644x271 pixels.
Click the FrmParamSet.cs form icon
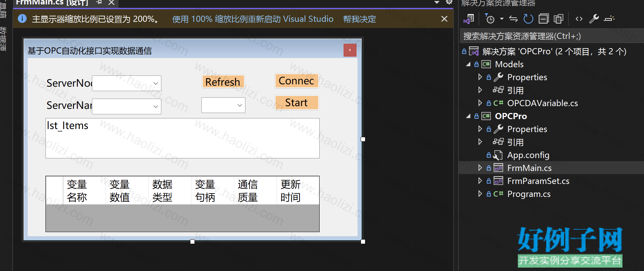click(x=498, y=181)
